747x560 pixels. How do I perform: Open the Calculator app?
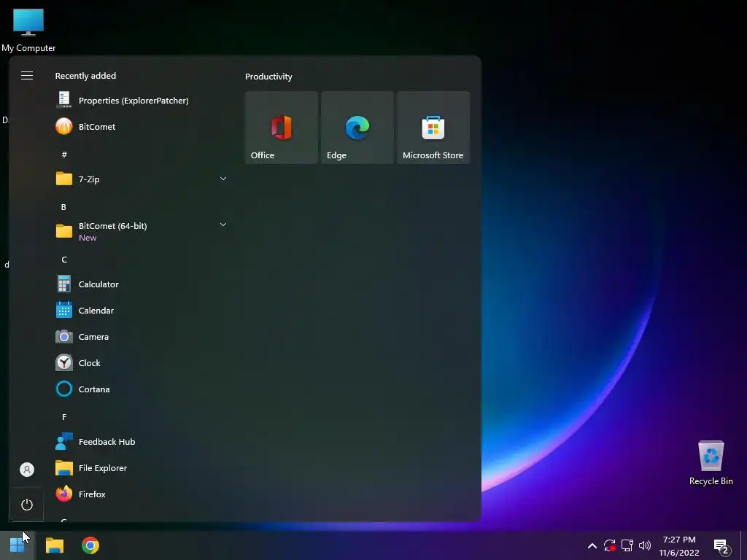(x=141, y=284)
